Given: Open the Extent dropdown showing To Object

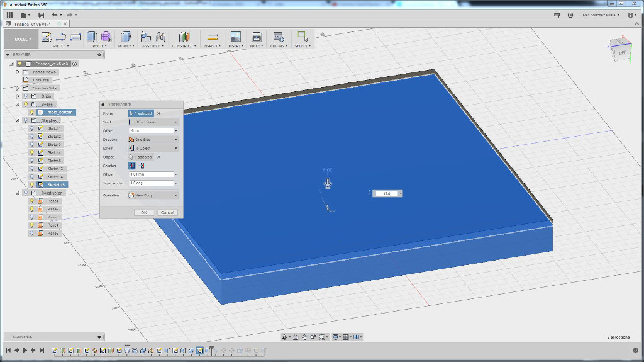Looking at the screenshot, I should point(153,149).
